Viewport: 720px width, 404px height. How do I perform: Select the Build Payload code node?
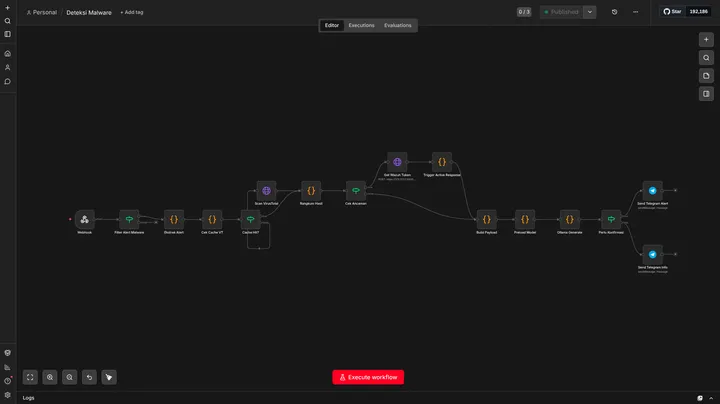(x=486, y=219)
